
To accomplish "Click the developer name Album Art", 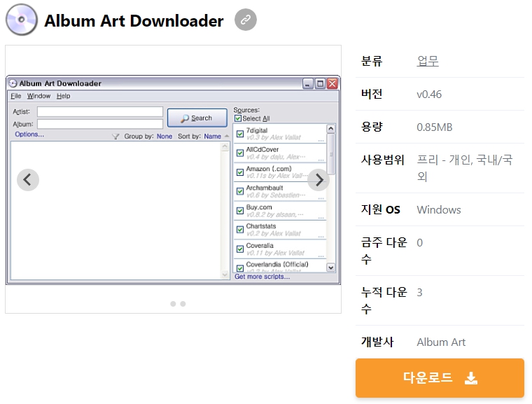I will [441, 342].
